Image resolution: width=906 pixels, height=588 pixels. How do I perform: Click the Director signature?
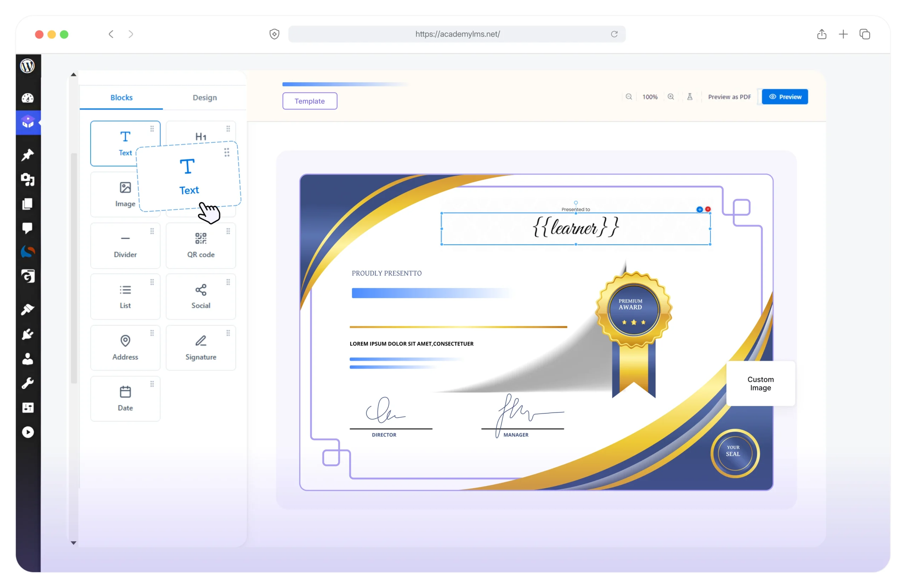pyautogui.click(x=385, y=410)
